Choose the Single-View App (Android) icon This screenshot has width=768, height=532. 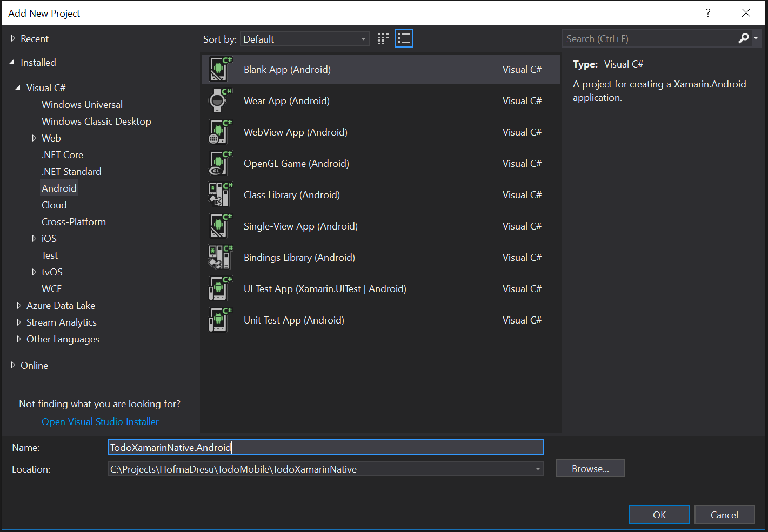click(221, 226)
